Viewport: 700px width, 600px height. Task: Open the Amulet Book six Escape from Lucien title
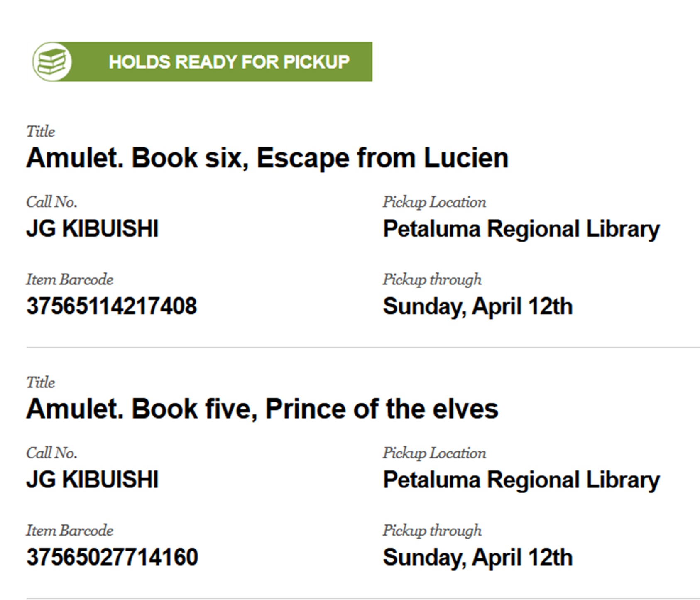pyautogui.click(x=267, y=158)
